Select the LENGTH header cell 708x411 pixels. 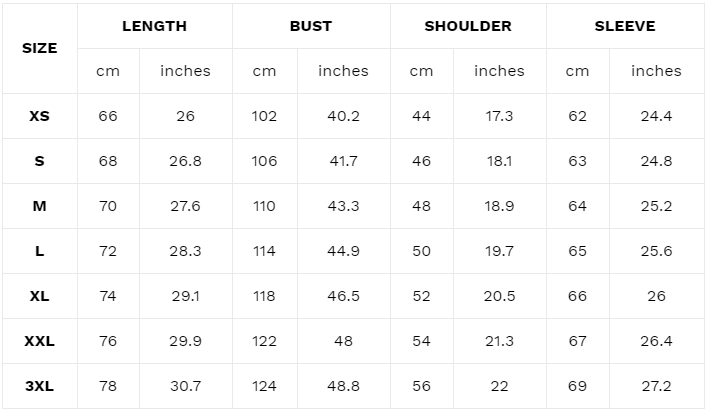pyautogui.click(x=154, y=26)
